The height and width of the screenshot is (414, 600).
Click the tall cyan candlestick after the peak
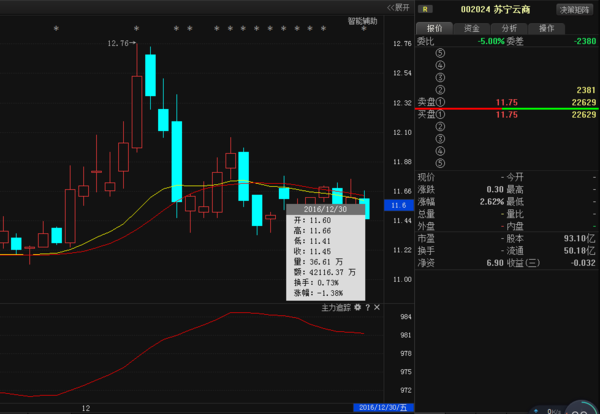[176, 161]
